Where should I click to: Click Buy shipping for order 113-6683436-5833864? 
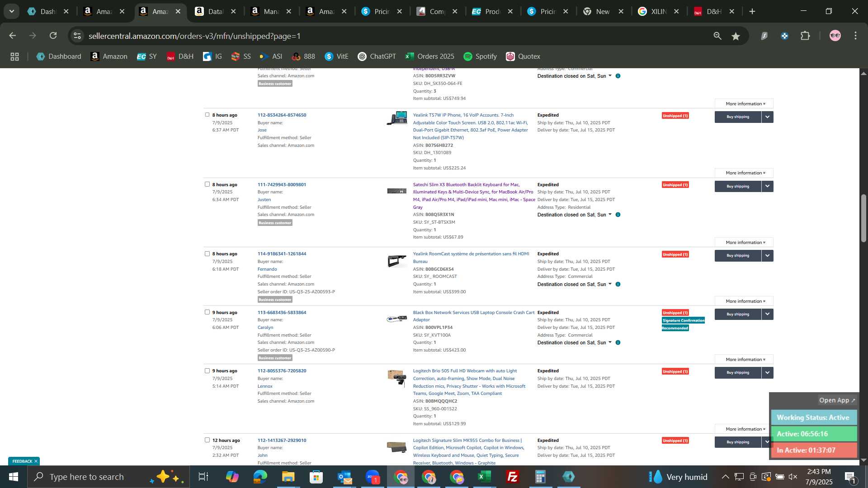point(738,314)
